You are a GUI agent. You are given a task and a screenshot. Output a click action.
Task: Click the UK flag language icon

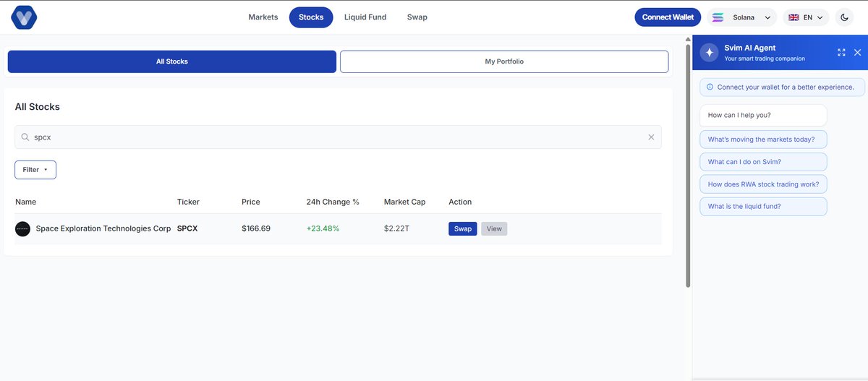point(793,17)
